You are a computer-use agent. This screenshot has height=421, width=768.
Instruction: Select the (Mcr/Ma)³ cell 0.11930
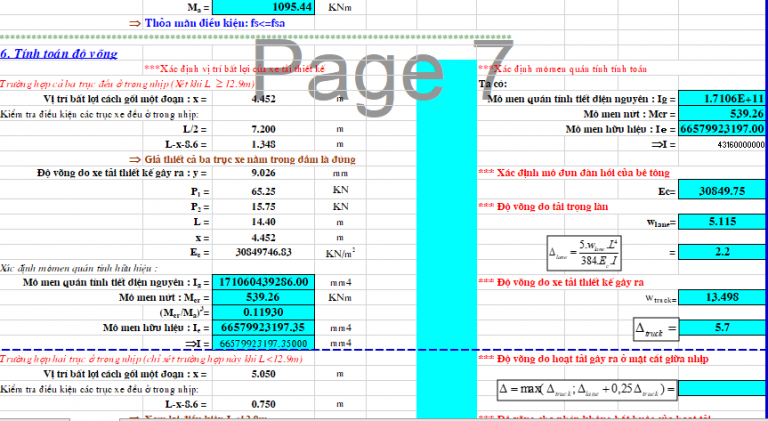[x=264, y=312]
